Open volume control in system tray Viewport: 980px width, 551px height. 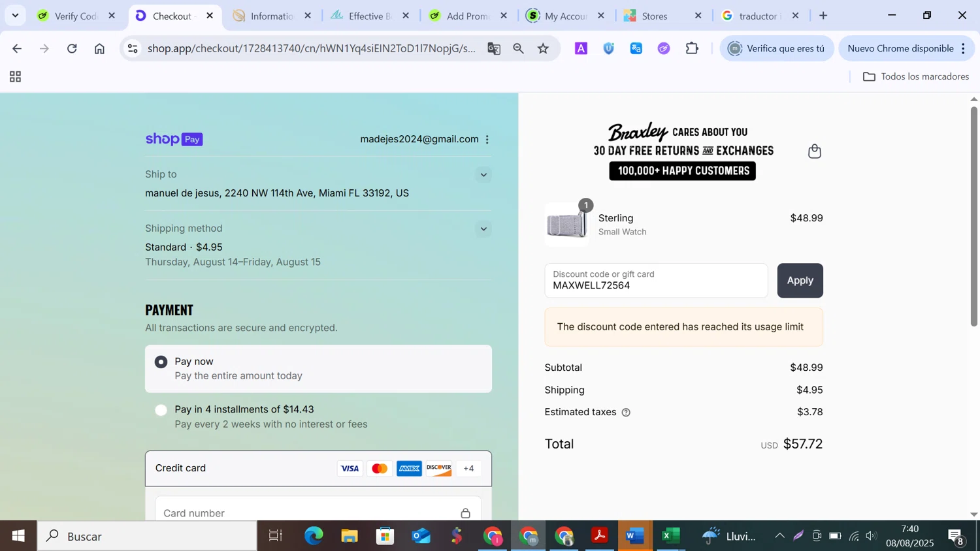click(871, 536)
